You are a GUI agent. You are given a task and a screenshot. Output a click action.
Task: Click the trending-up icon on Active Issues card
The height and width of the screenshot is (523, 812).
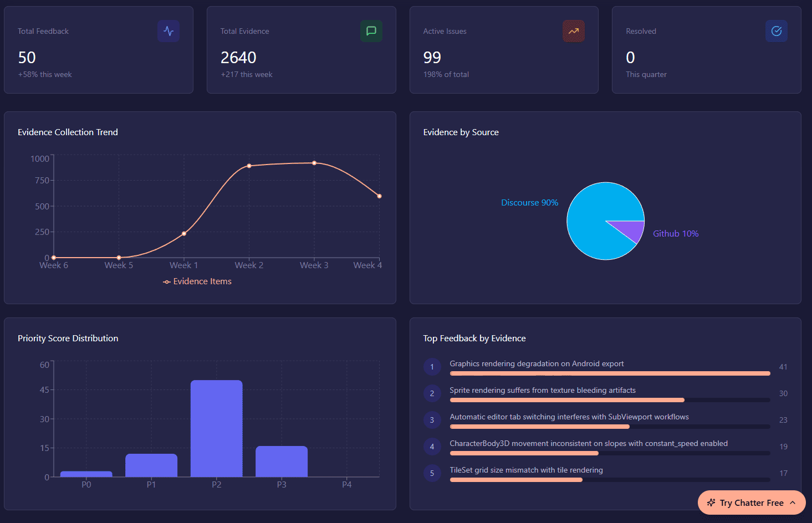574,31
